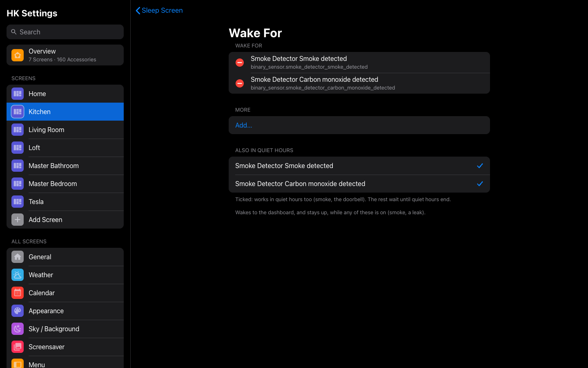The width and height of the screenshot is (588, 368).
Task: Open the Master Bedroom screen settings
Action: point(65,184)
